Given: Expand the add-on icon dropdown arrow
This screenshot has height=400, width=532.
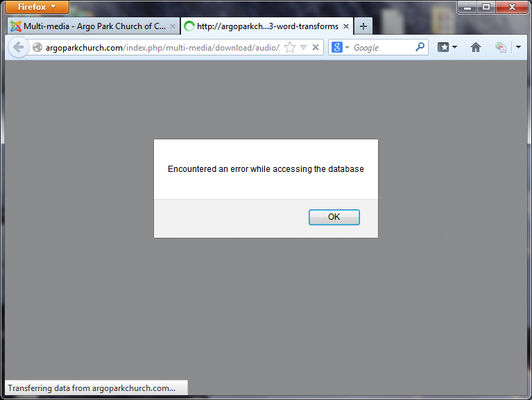Looking at the screenshot, I should click(518, 47).
